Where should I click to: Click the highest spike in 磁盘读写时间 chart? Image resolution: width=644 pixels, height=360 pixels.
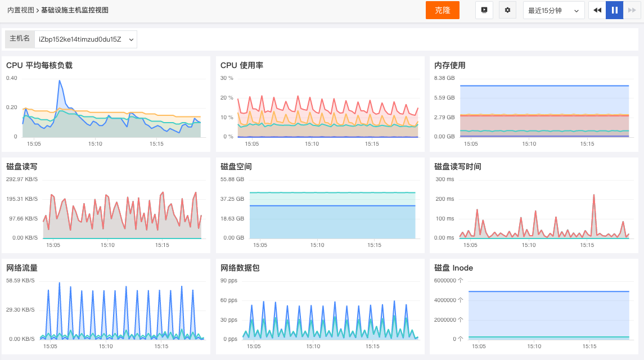594,195
